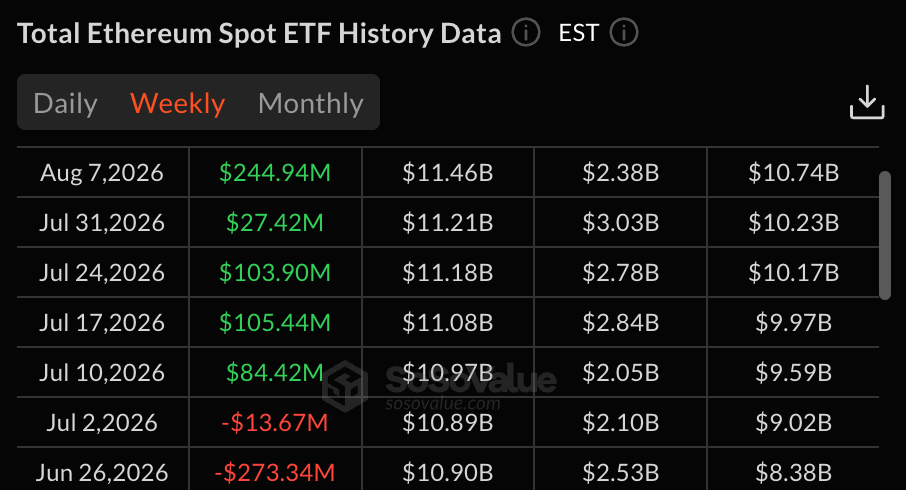906x490 pixels.
Task: Click the $11.46B cell in top row
Action: point(448,173)
